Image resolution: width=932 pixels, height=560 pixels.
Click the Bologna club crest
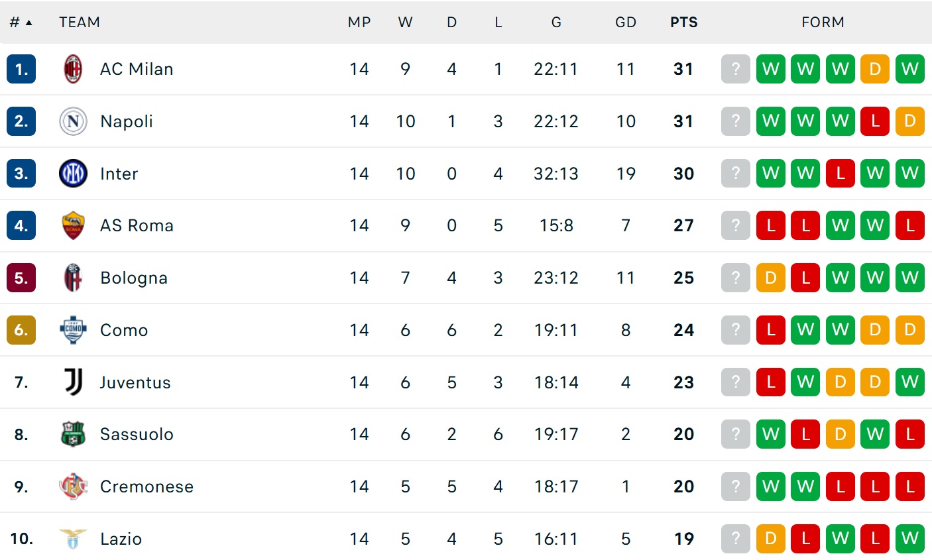coord(73,278)
